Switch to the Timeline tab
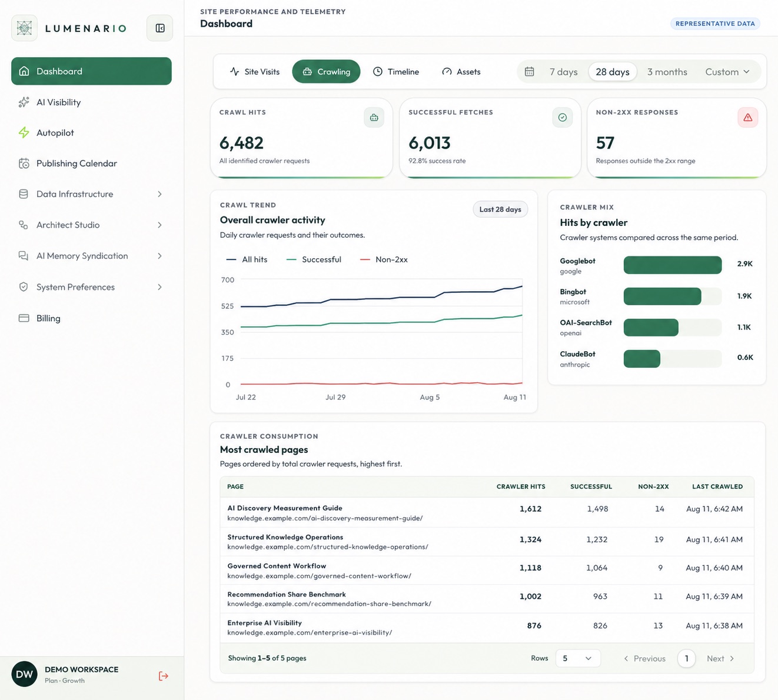Image resolution: width=778 pixels, height=700 pixels. pos(396,72)
